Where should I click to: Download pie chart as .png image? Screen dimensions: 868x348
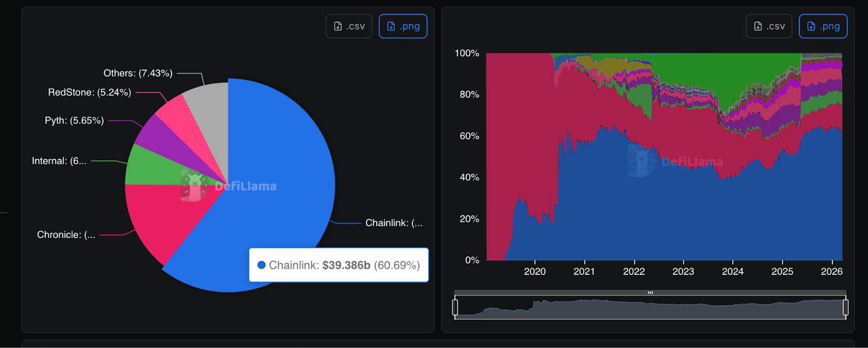403,26
